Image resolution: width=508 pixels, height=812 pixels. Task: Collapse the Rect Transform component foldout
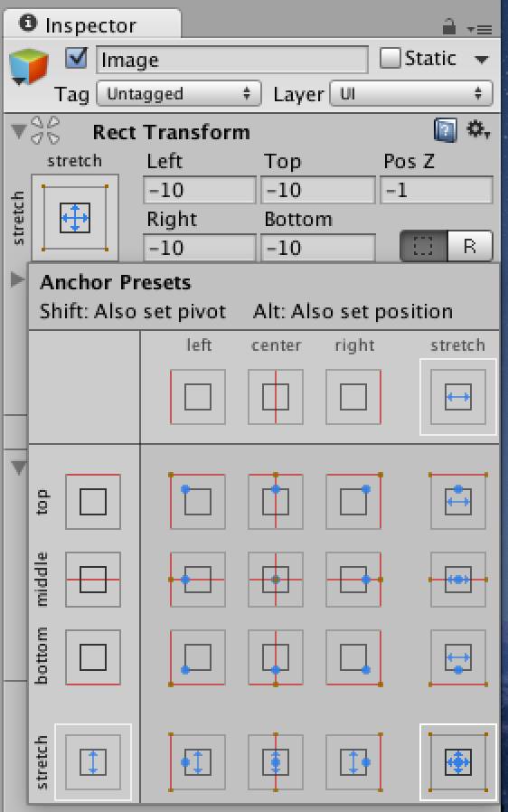pos(19,131)
